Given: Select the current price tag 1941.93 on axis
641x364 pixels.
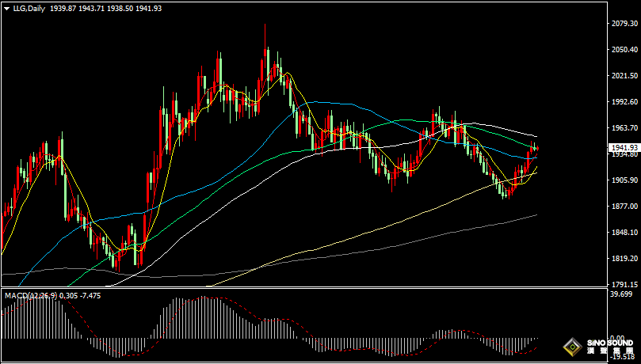Looking at the screenshot, I should click(624, 148).
